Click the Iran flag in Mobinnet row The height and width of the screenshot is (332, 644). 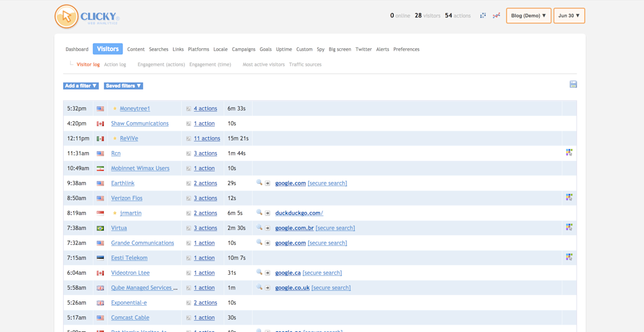[x=100, y=168]
